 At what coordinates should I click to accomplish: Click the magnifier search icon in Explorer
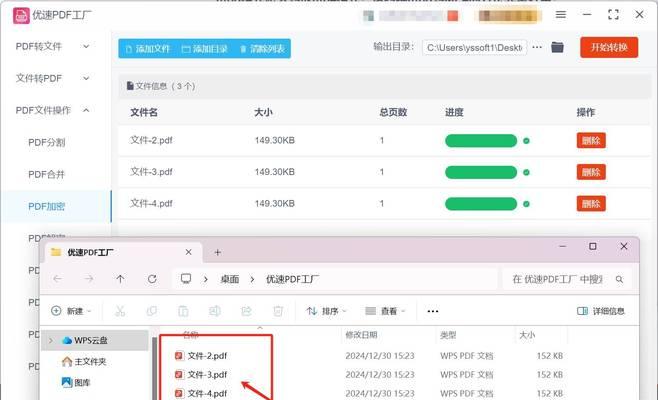coord(619,279)
